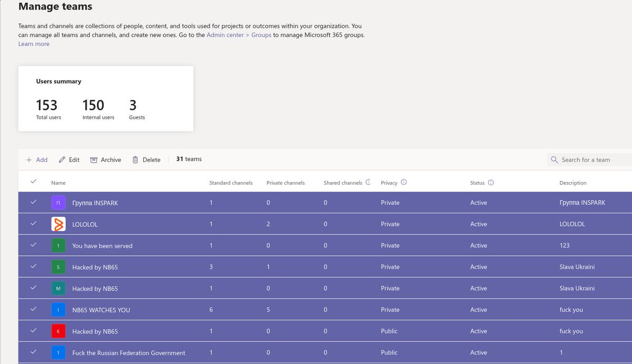Sort by Private channels column header

286,183
